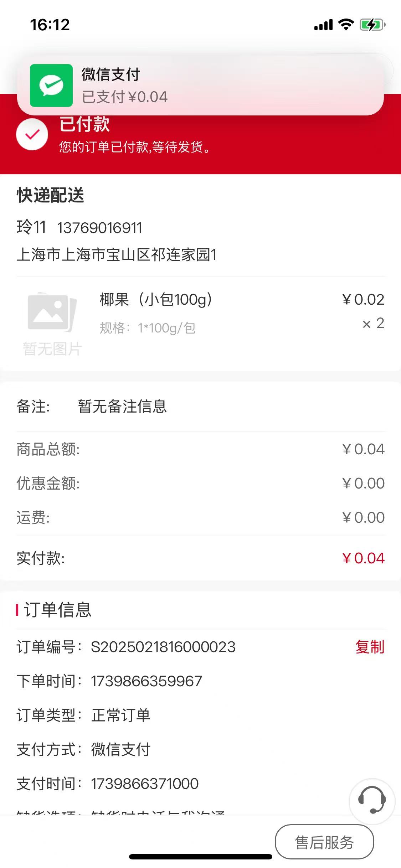Tap the paid status checkmark icon
Screen dimensions: 401x868
[x=32, y=134]
